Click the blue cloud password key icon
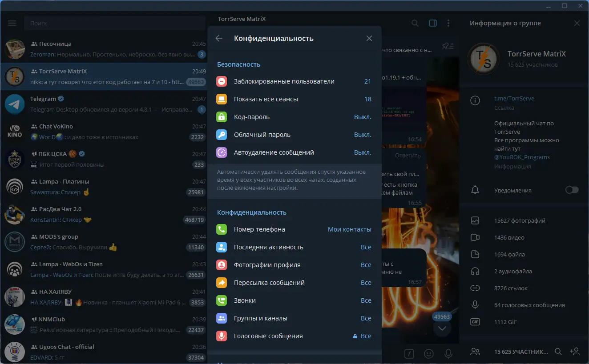589x364 pixels. tap(222, 135)
